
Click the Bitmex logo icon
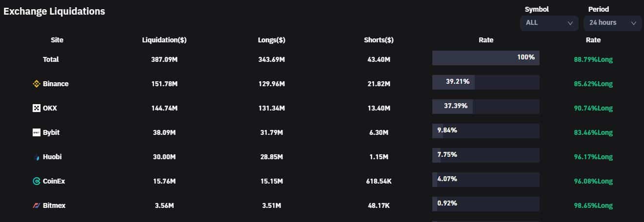click(x=36, y=205)
